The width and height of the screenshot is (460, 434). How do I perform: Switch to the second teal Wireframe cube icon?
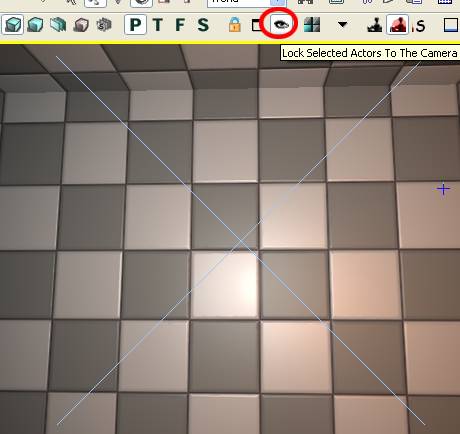[35, 25]
